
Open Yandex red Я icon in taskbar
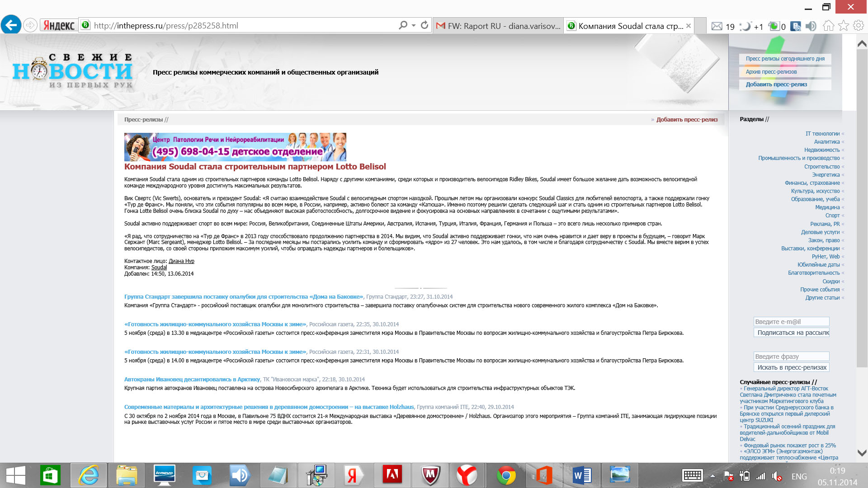[354, 475]
